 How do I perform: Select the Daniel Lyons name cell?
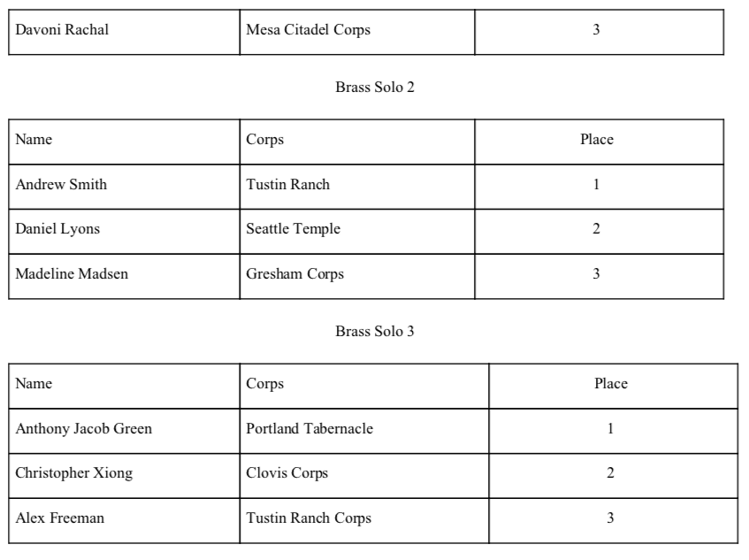pyautogui.click(x=124, y=231)
